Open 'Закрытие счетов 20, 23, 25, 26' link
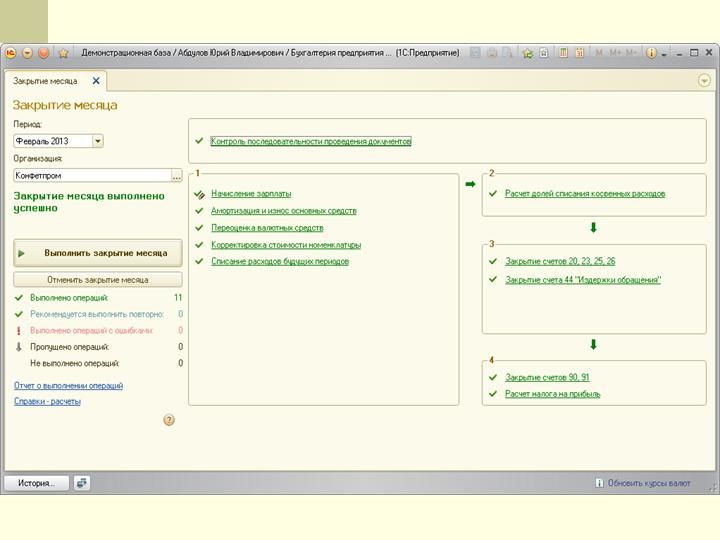 tap(560, 261)
